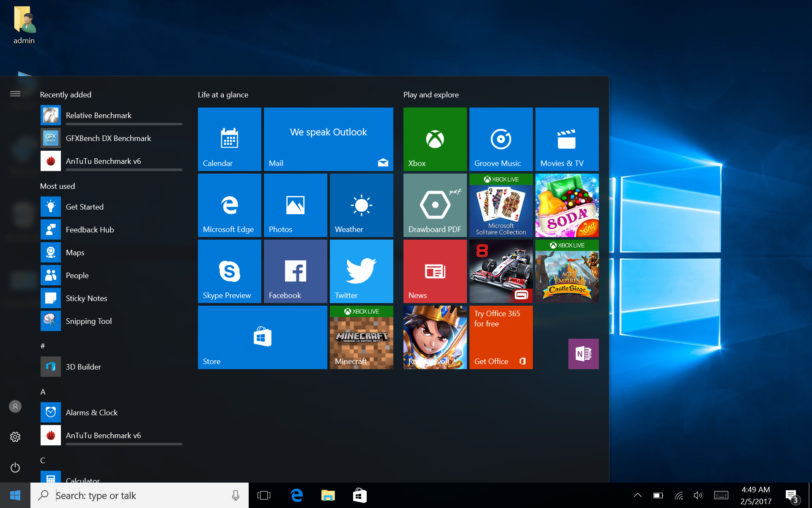The width and height of the screenshot is (812, 508).
Task: Click the A letter group header
Action: point(43,392)
